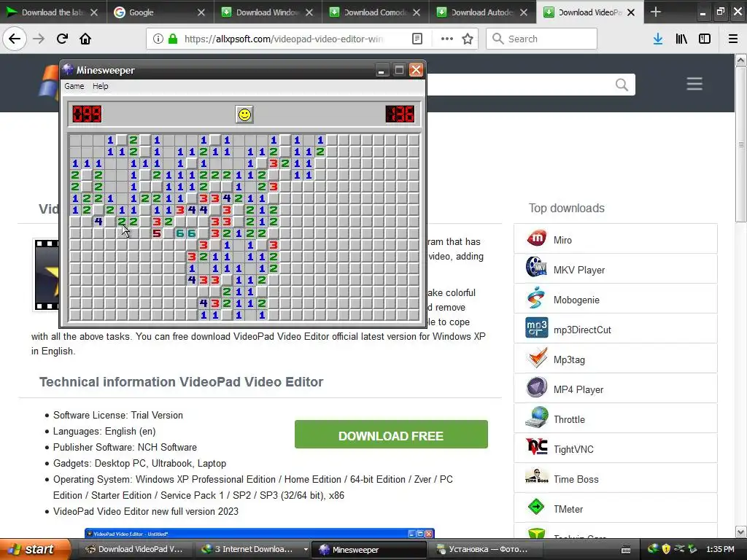The image size is (747, 560).
Task: Open the Mp3tag link
Action: pos(569,360)
